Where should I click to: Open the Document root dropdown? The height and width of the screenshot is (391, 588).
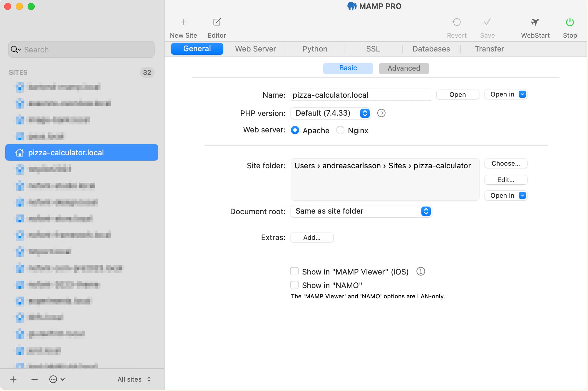(x=361, y=211)
